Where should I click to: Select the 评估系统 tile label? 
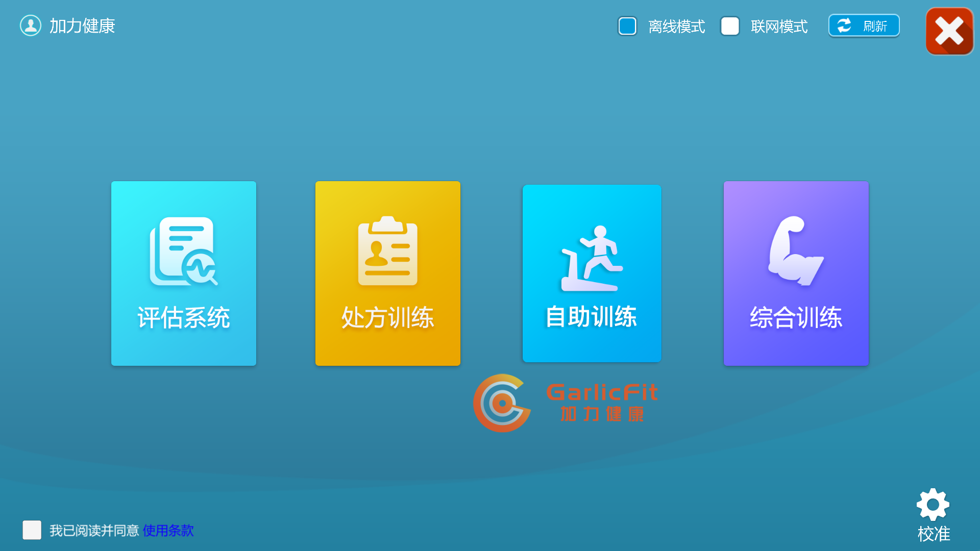click(x=184, y=318)
